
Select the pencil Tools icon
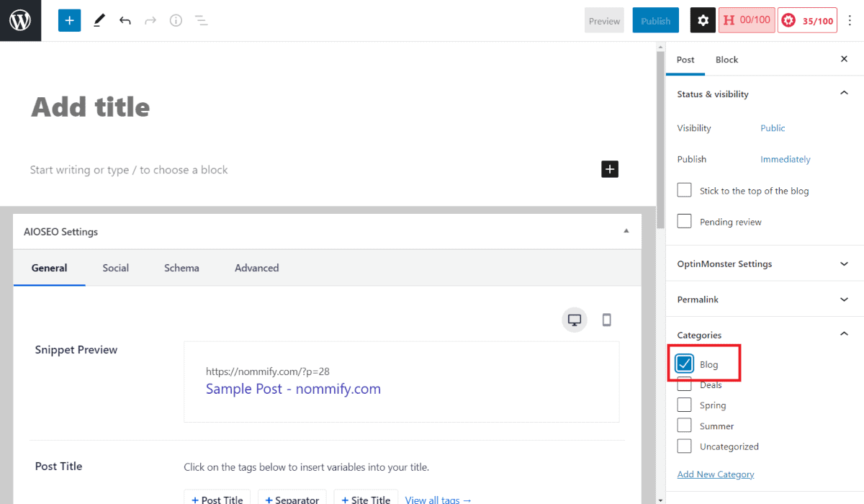(x=99, y=21)
